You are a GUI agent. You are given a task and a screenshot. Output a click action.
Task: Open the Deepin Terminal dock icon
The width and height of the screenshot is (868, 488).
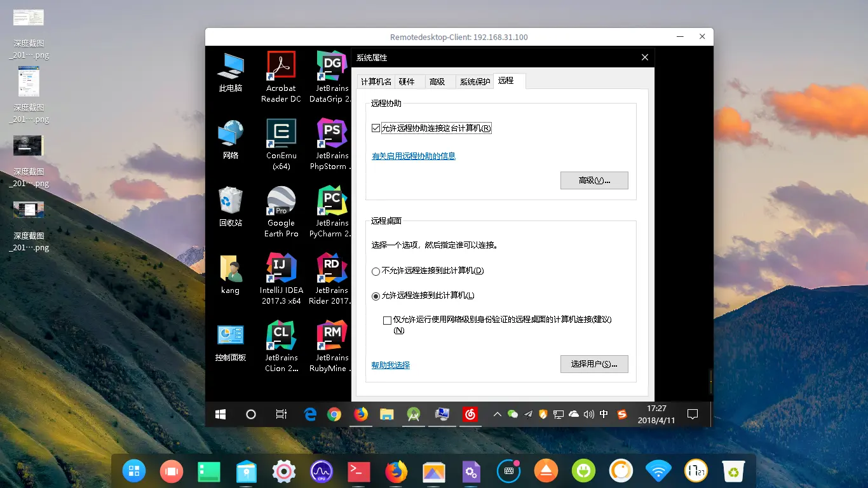coord(358,471)
